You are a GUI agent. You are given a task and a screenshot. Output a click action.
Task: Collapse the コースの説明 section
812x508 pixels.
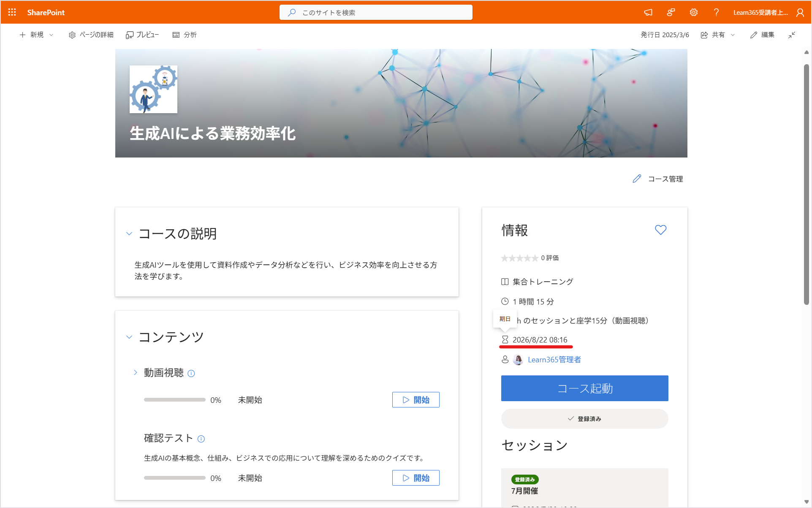[x=129, y=234]
